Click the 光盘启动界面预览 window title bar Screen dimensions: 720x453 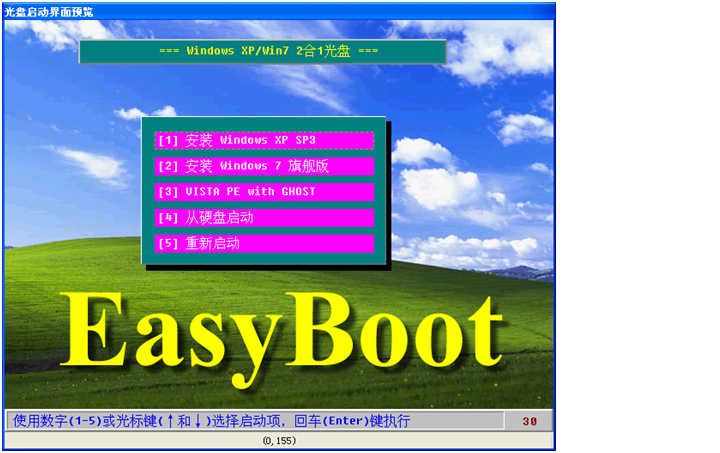tap(280, 11)
